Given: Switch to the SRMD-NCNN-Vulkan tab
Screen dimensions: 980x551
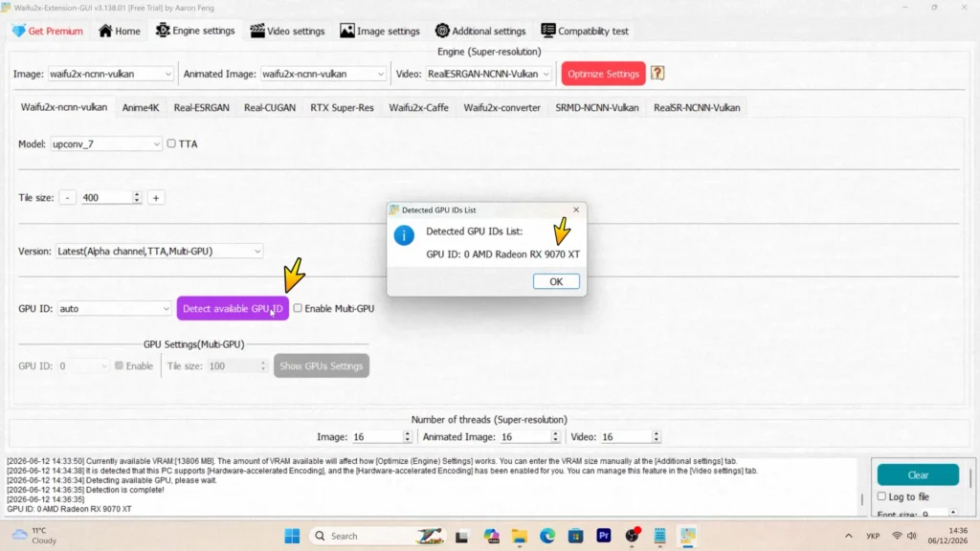Looking at the screenshot, I should [597, 107].
